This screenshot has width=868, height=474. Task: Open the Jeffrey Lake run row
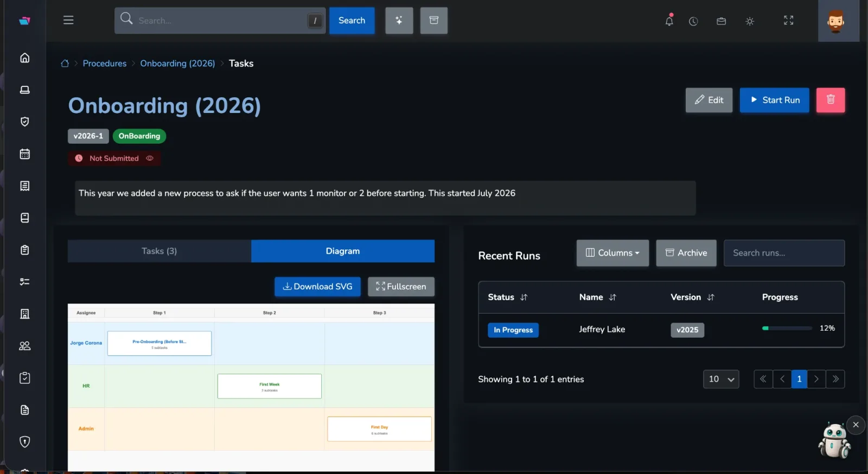(x=661, y=330)
